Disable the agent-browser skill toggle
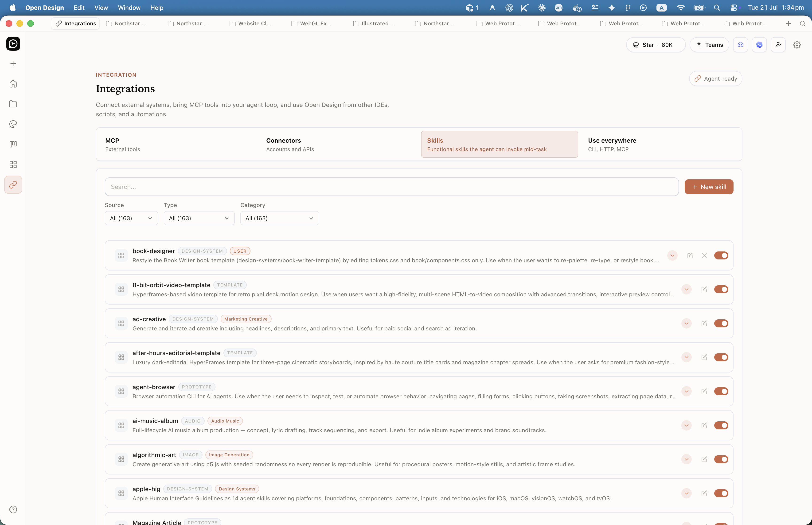The height and width of the screenshot is (525, 812). tap(721, 391)
